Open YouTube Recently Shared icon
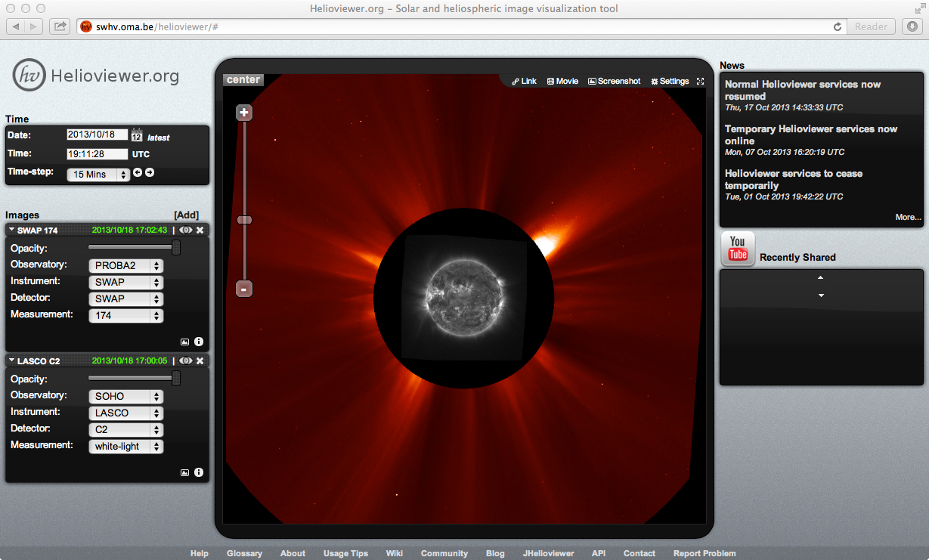Viewport: 929px width, 560px height. (738, 249)
